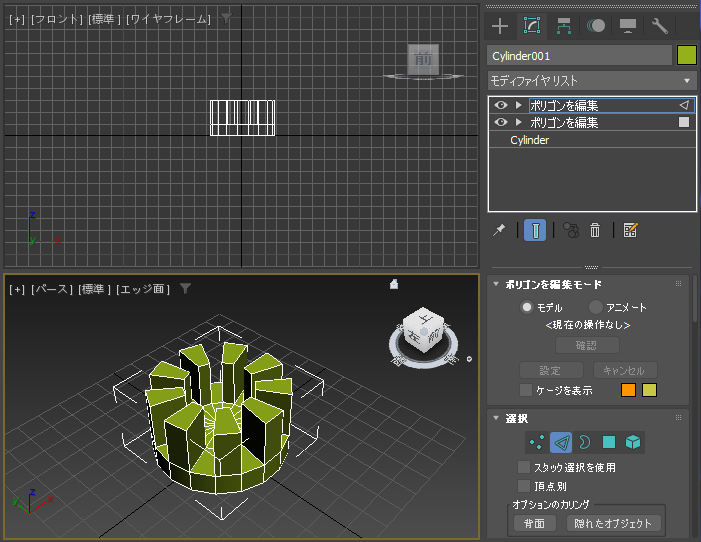
Task: Open the [フロント] view label menu
Action: pyautogui.click(x=57, y=19)
